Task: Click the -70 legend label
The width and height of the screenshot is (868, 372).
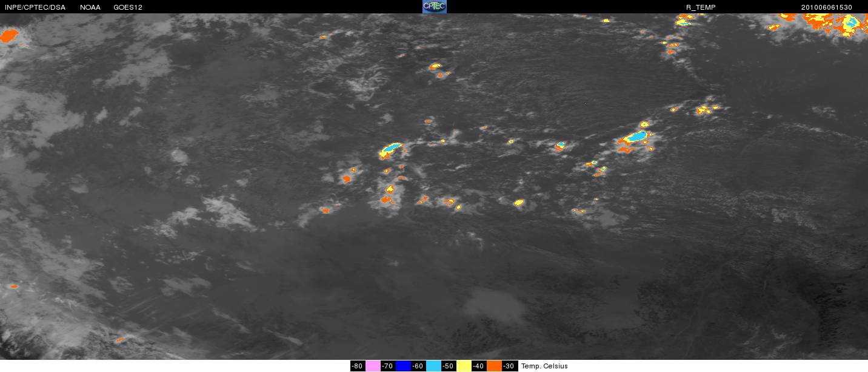Action: tap(388, 366)
